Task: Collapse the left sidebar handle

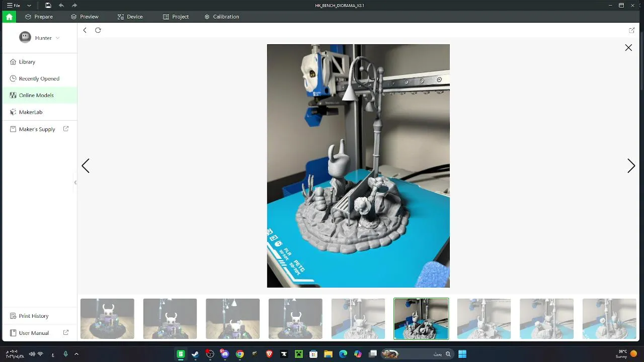Action: click(75, 183)
